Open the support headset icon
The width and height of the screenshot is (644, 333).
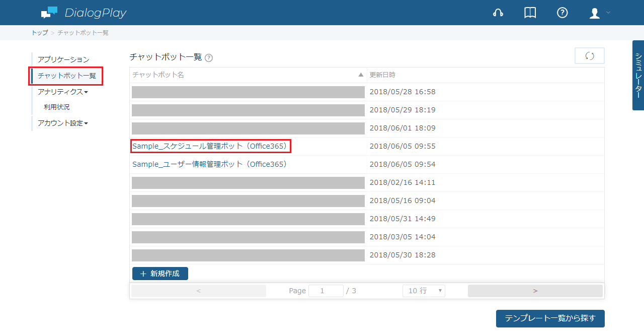pyautogui.click(x=498, y=13)
